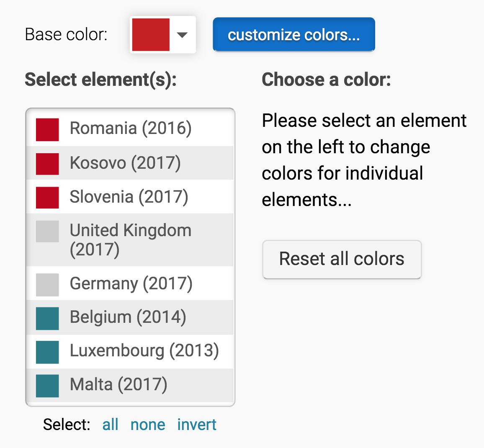Click the red swatch beside Romania
This screenshot has width=484, height=448.
tap(47, 129)
